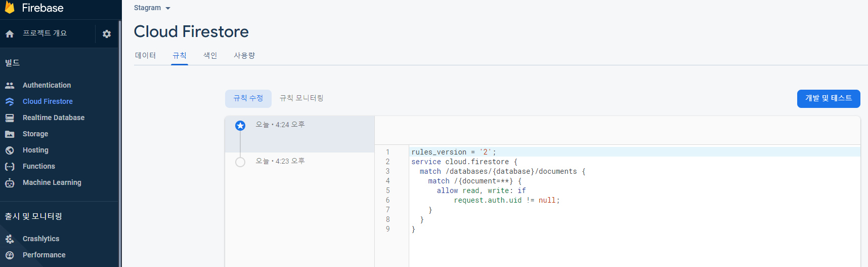
Task: Switch to the 규칙 tab
Action: point(180,55)
